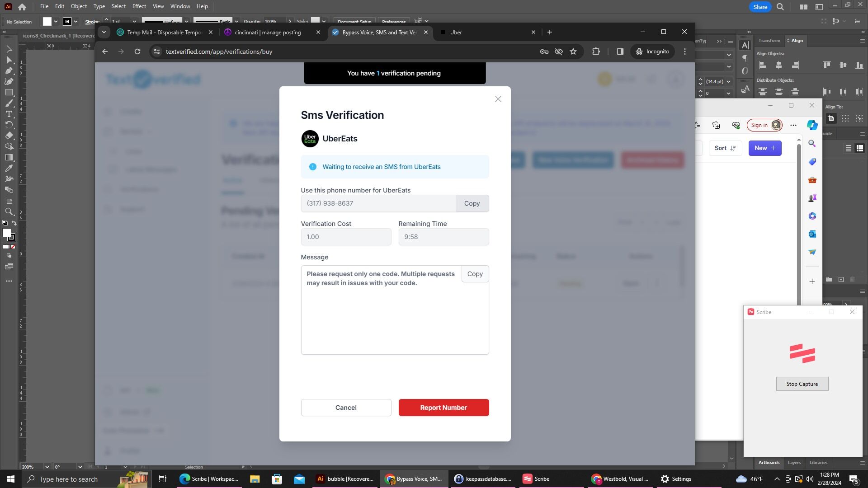The height and width of the screenshot is (488, 868).
Task: Click Chrome extensions puzzle icon
Action: (596, 52)
